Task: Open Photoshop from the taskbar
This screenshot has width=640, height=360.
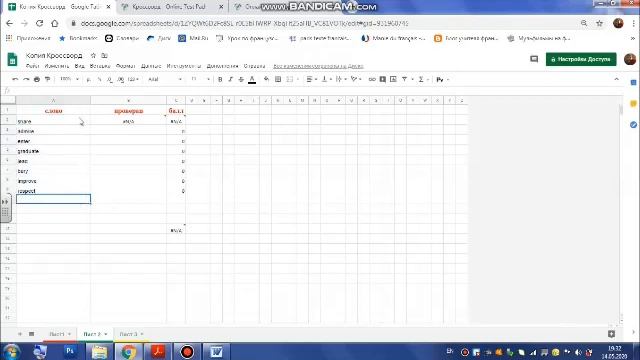Action: tap(70, 351)
